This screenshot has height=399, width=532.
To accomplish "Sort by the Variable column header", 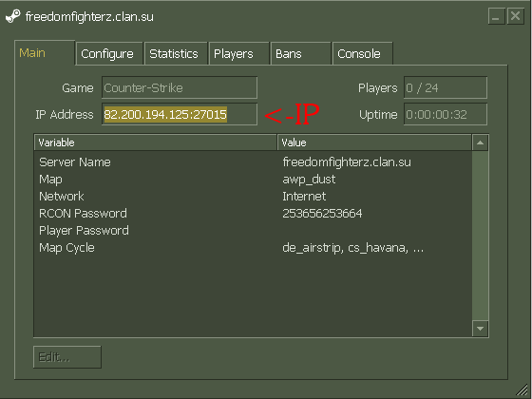I will coord(156,142).
